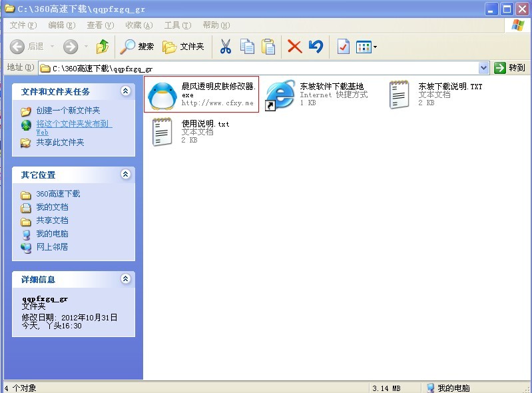This screenshot has height=393, width=532.
Task: Click the Windows flag logo
Action: point(517,25)
